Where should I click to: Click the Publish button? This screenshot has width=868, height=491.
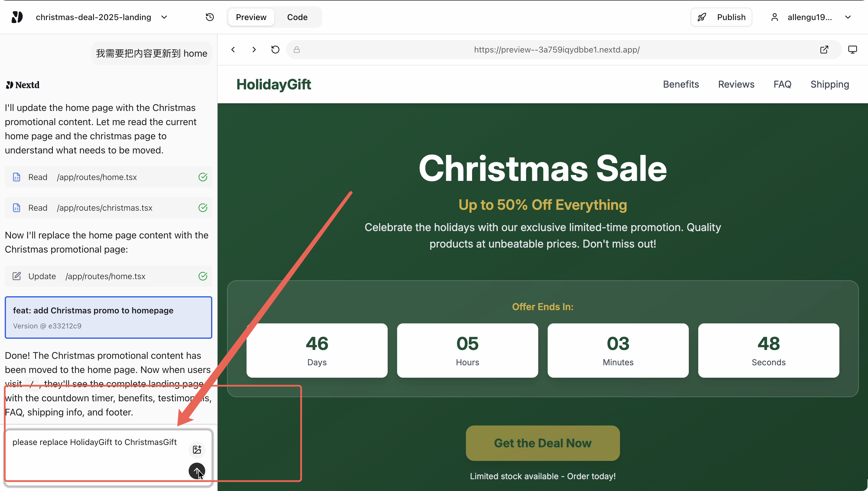[x=721, y=17]
